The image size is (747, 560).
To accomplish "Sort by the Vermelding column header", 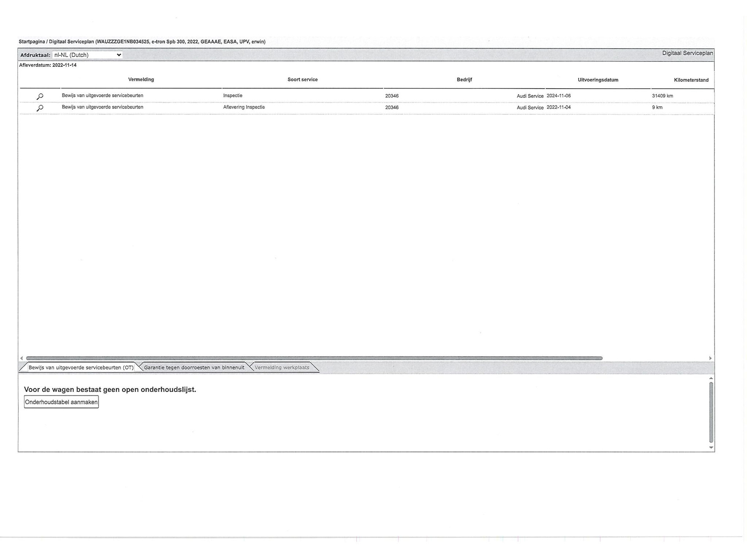I will (141, 80).
